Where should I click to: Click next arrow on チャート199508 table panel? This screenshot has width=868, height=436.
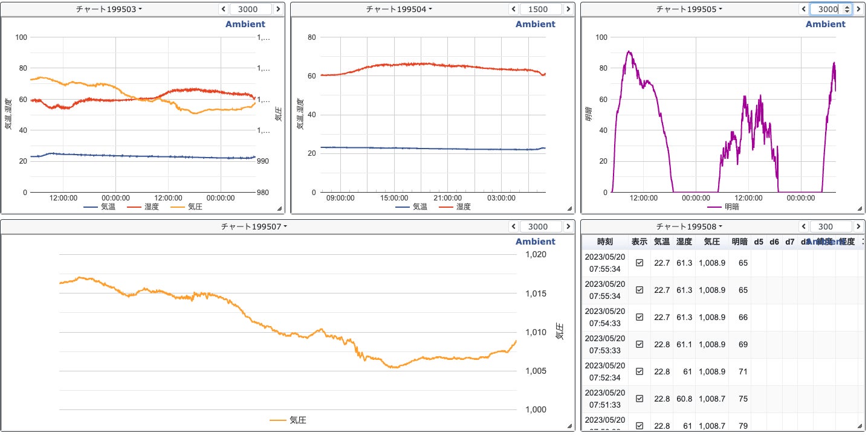pos(858,226)
